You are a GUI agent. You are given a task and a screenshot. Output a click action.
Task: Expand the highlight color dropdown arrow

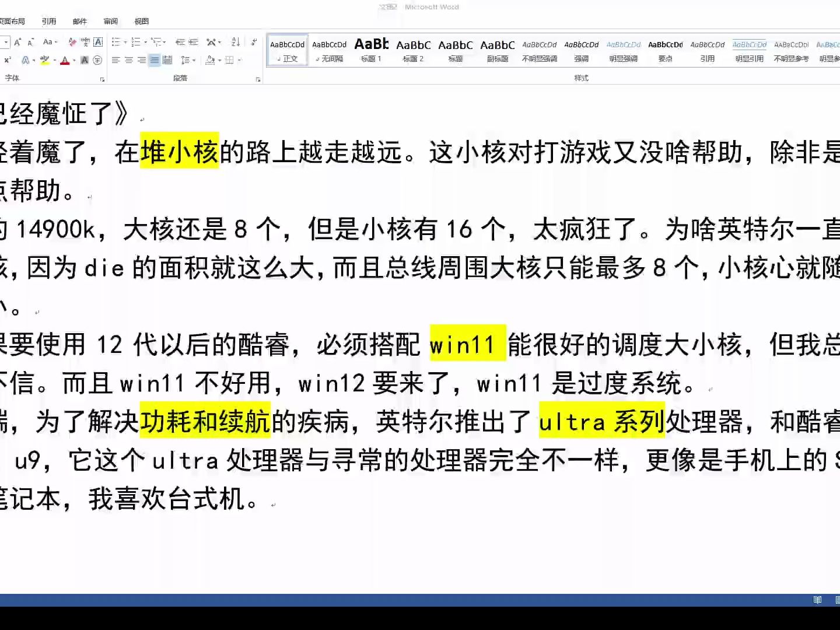55,60
